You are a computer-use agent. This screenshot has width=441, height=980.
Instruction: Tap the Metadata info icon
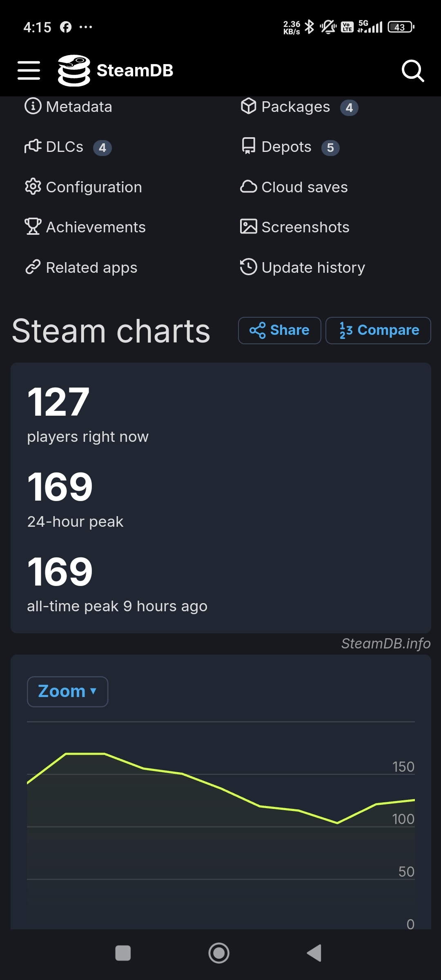pyautogui.click(x=33, y=106)
